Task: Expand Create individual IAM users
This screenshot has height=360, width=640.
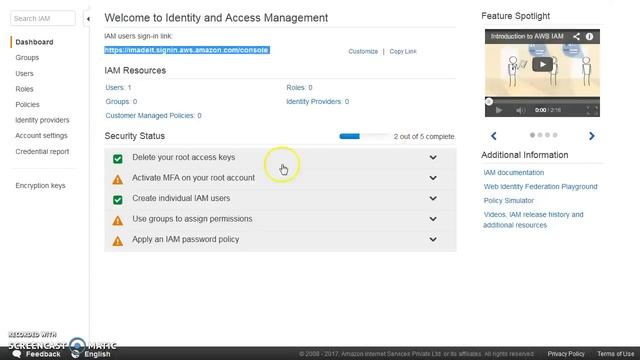Action: point(433,198)
